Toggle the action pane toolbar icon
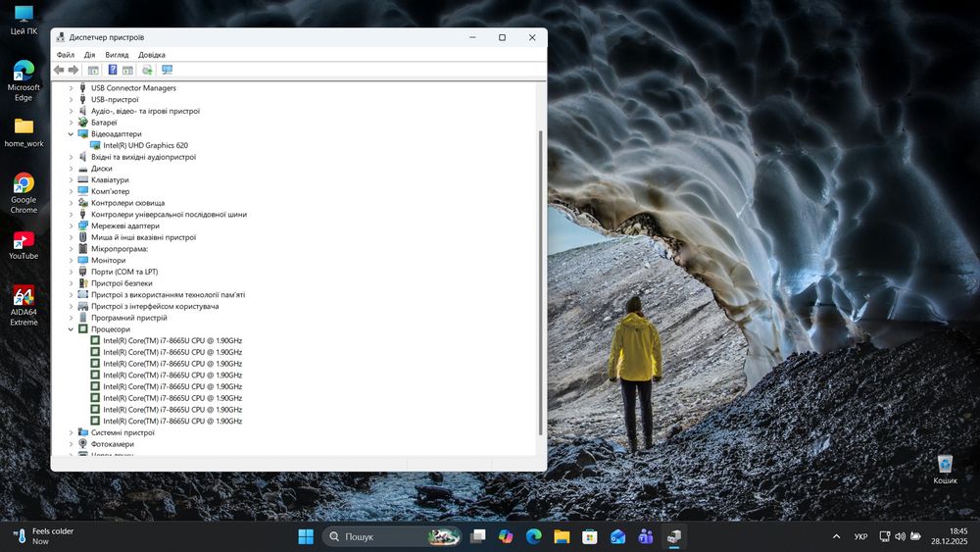Image resolution: width=980 pixels, height=552 pixels. tap(127, 70)
